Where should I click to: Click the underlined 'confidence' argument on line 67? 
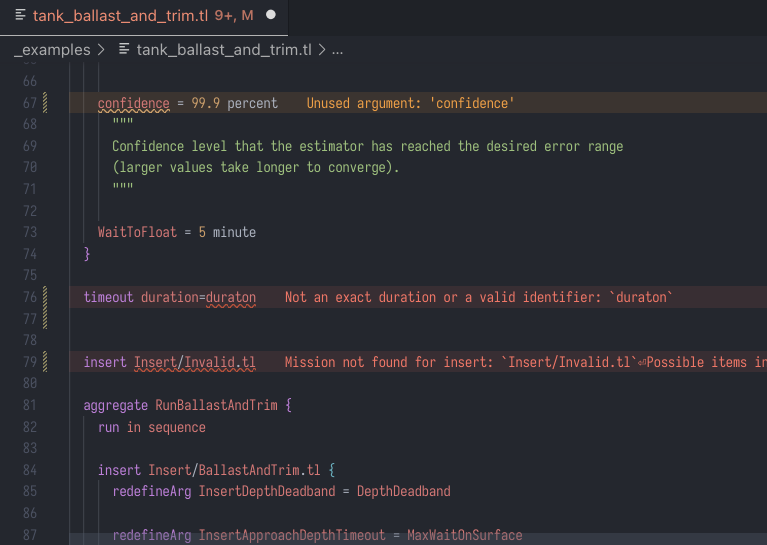click(x=133, y=103)
